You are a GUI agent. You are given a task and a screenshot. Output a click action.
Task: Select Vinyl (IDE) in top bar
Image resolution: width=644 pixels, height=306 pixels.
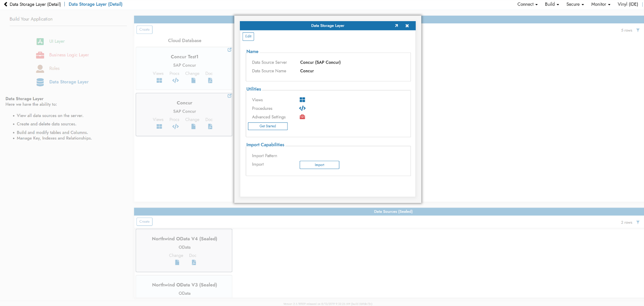628,4
